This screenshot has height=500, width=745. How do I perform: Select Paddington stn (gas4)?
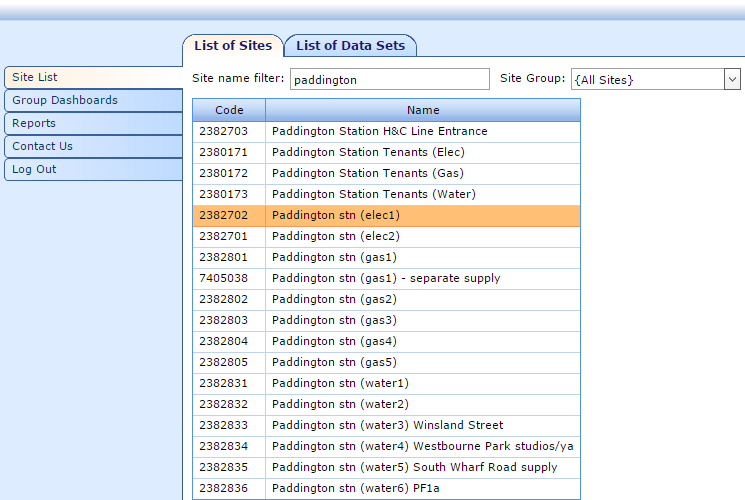click(x=386, y=341)
